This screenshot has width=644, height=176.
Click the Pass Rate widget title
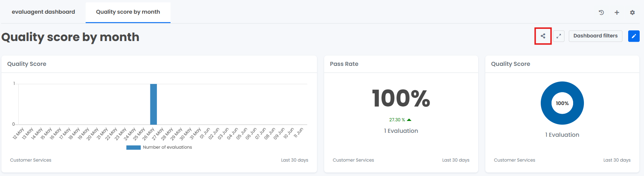(344, 64)
